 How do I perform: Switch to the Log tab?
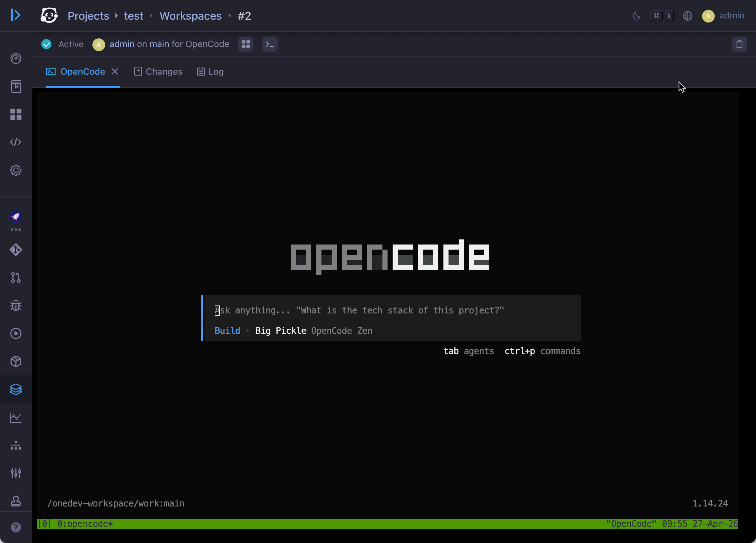(x=210, y=72)
